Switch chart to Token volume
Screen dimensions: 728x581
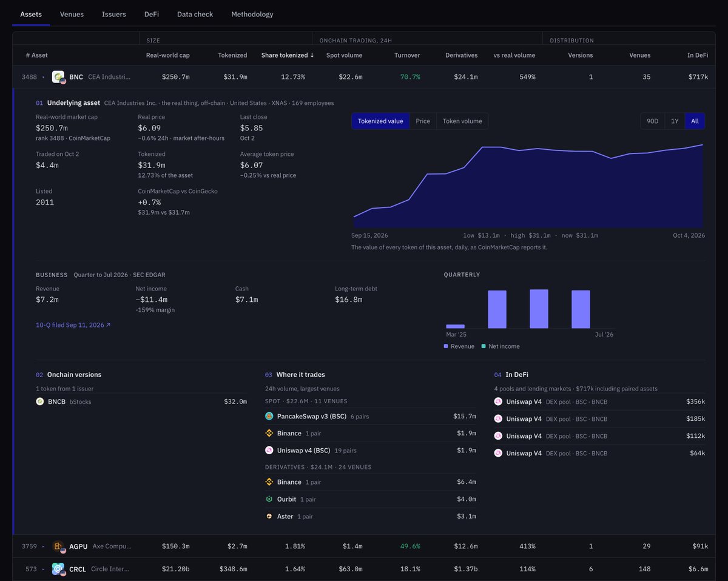(462, 121)
